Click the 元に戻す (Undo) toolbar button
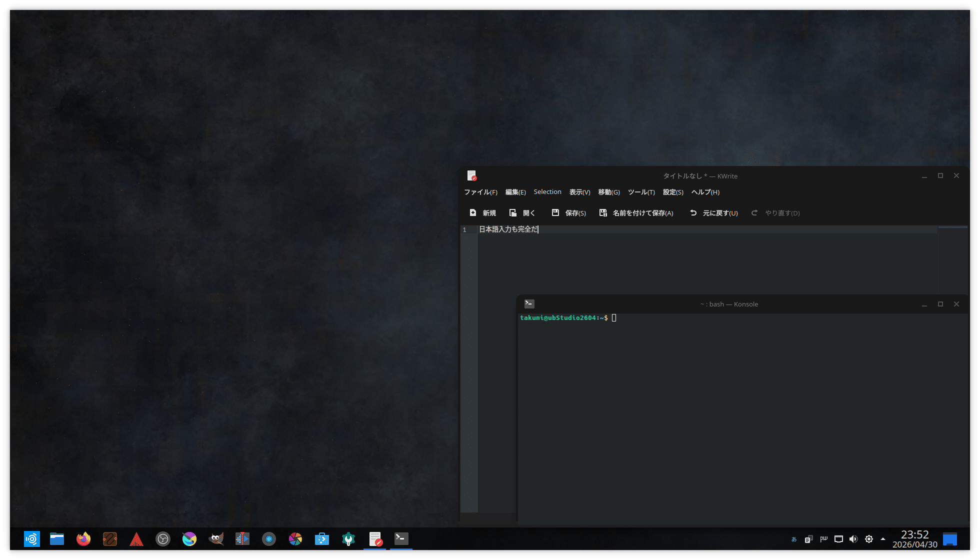Screen dimensions: 980x560 713,213
